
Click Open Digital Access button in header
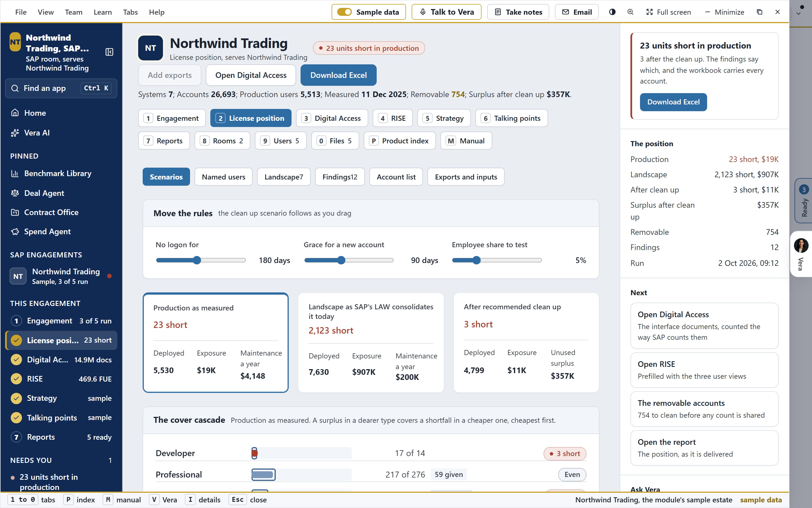click(x=251, y=75)
